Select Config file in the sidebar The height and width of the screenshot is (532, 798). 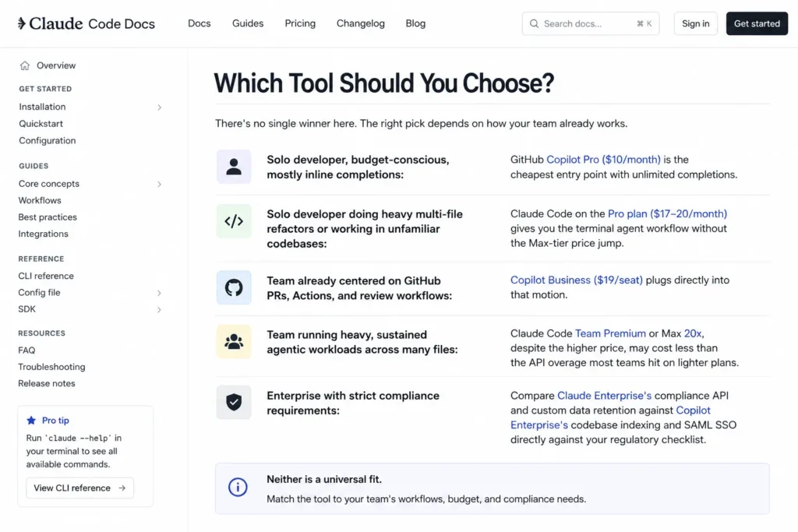pyautogui.click(x=39, y=292)
